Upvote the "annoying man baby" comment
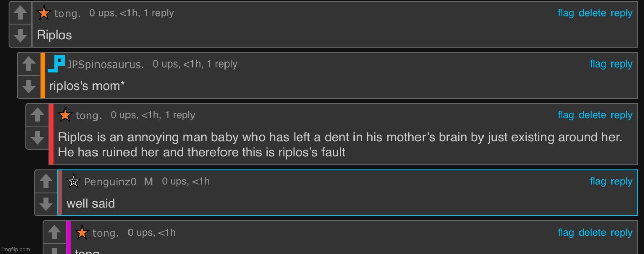 37,115
